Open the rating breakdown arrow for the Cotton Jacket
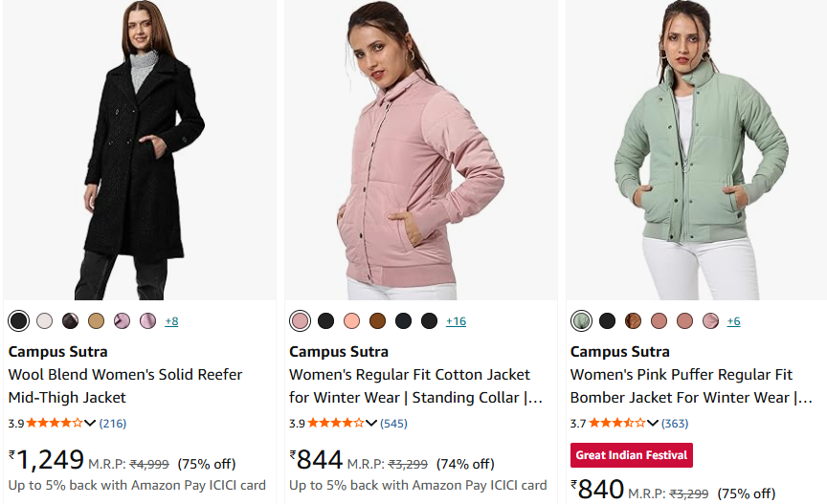The height and width of the screenshot is (504, 827). coord(370,423)
